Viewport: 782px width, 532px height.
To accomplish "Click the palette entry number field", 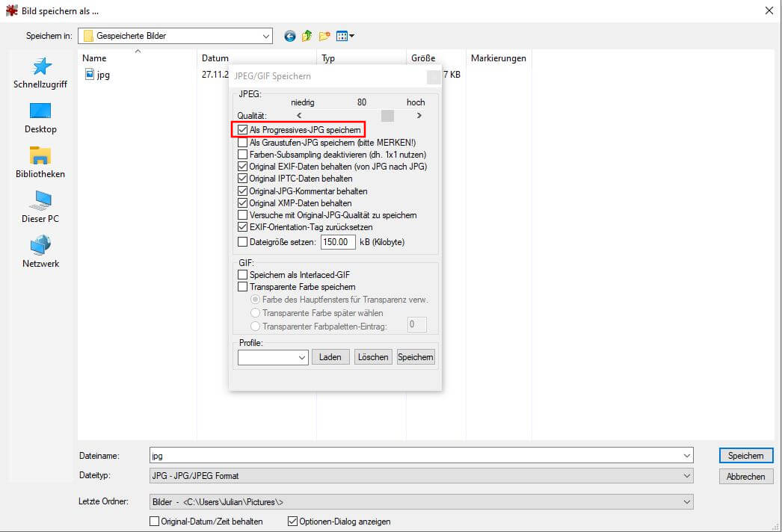I will [417, 324].
